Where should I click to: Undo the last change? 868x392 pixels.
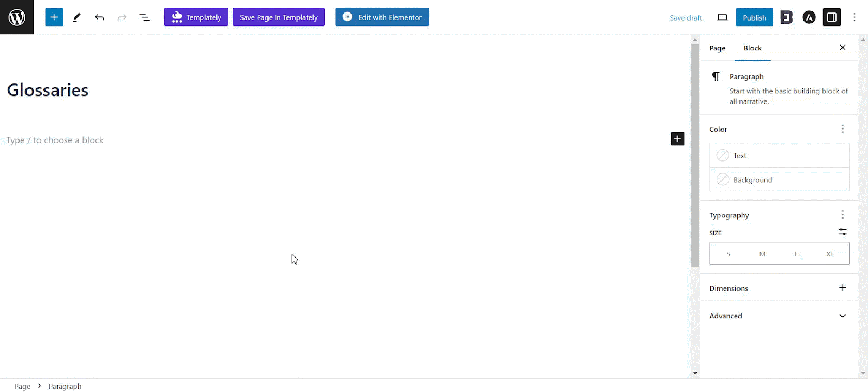pos(99,17)
